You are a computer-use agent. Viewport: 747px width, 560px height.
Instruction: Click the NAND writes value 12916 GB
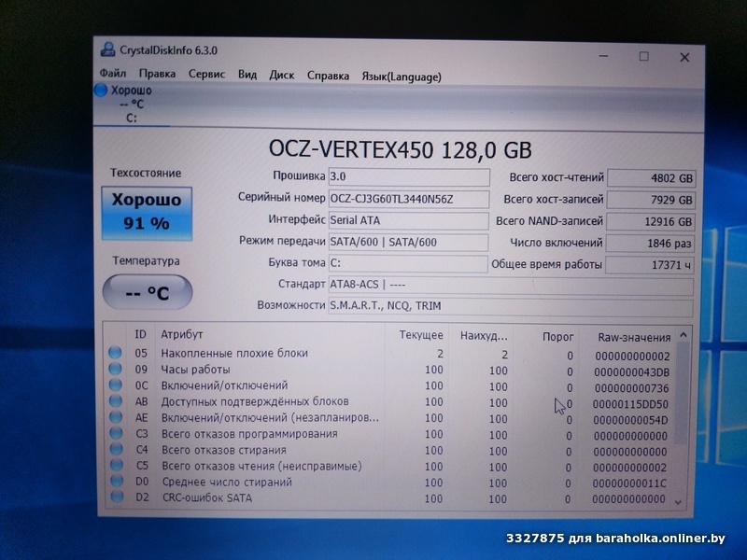(650, 222)
